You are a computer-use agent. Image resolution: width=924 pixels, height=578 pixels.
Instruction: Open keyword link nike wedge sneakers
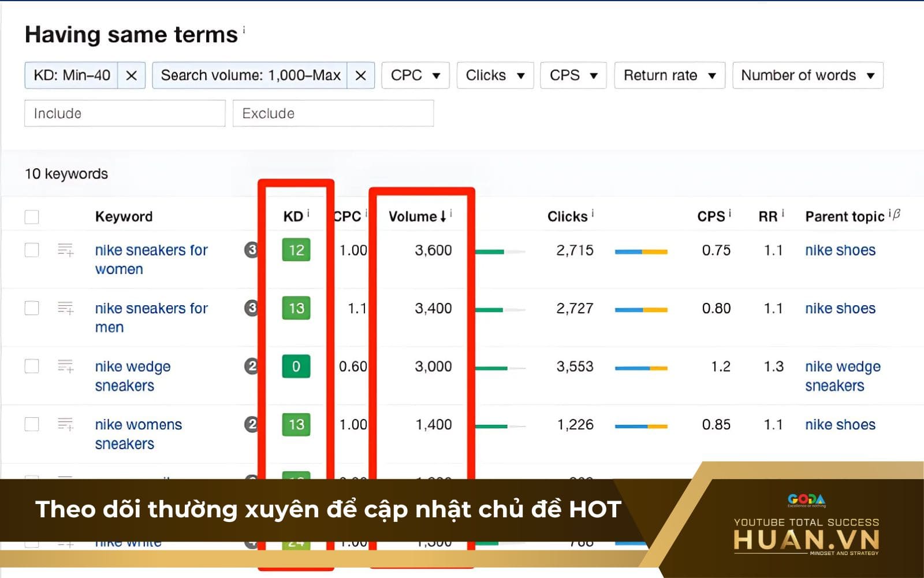coord(133,376)
